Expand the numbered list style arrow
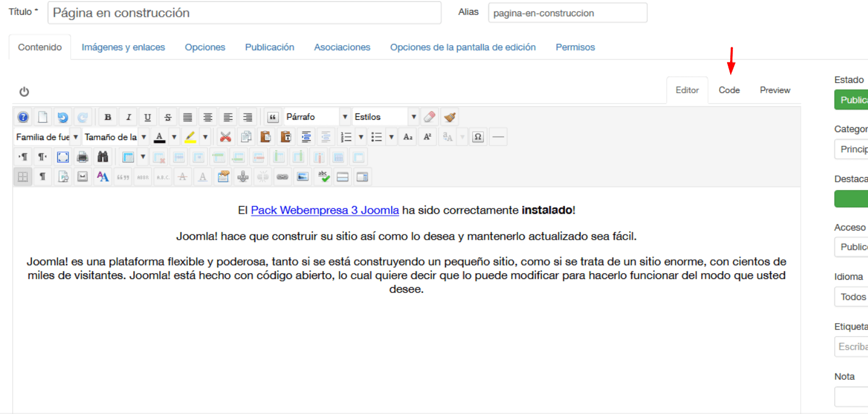Screen dimensions: 868x414 tap(361, 137)
